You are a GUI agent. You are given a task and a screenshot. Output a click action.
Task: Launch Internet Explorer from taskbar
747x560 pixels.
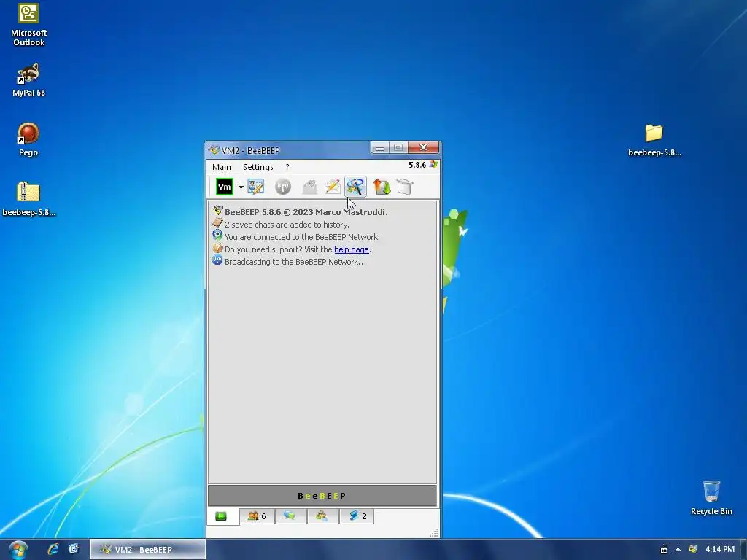53,550
